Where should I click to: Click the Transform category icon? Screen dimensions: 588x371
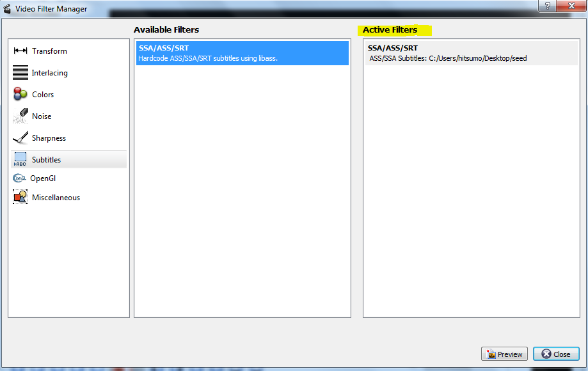pyautogui.click(x=20, y=51)
